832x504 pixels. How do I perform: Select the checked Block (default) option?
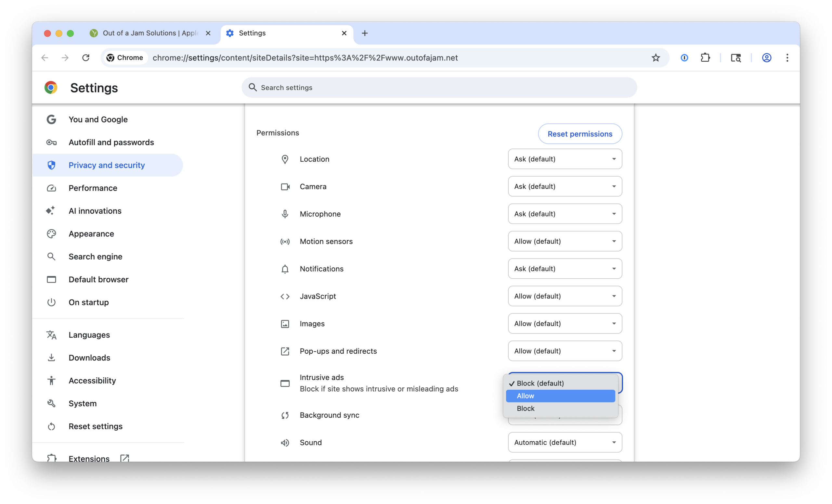pos(560,383)
